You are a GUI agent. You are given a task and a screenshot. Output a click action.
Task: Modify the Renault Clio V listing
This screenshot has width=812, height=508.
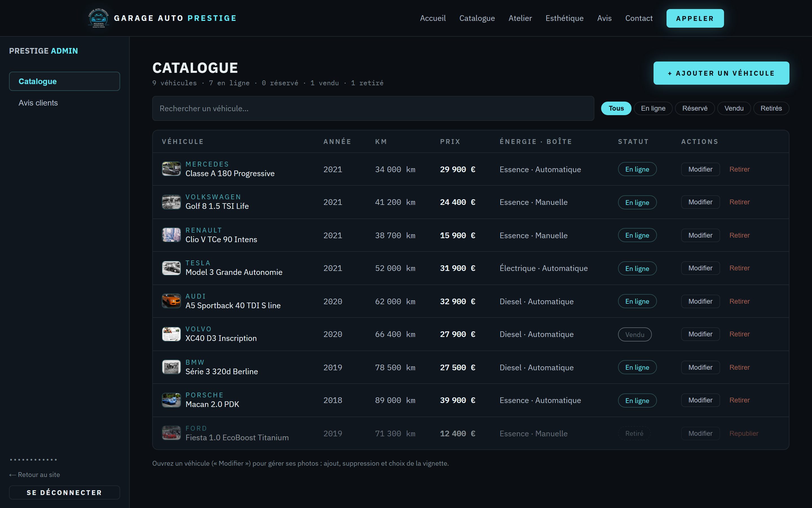click(700, 235)
